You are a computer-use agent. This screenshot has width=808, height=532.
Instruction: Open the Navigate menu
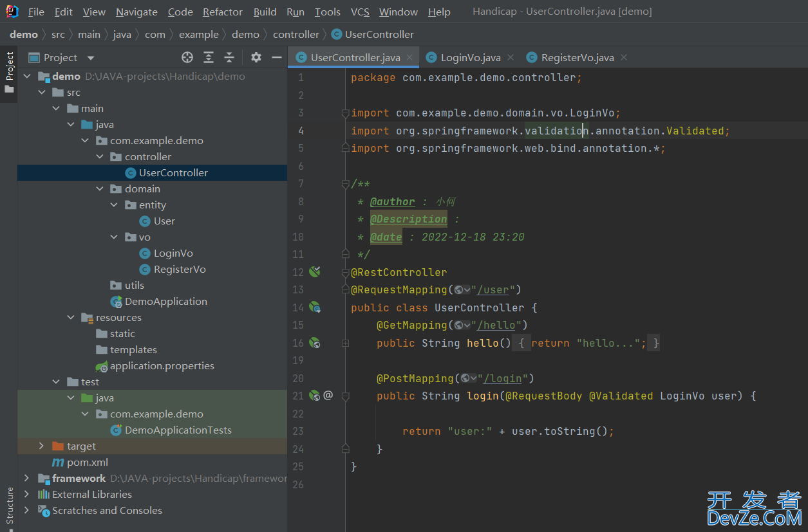coord(136,12)
